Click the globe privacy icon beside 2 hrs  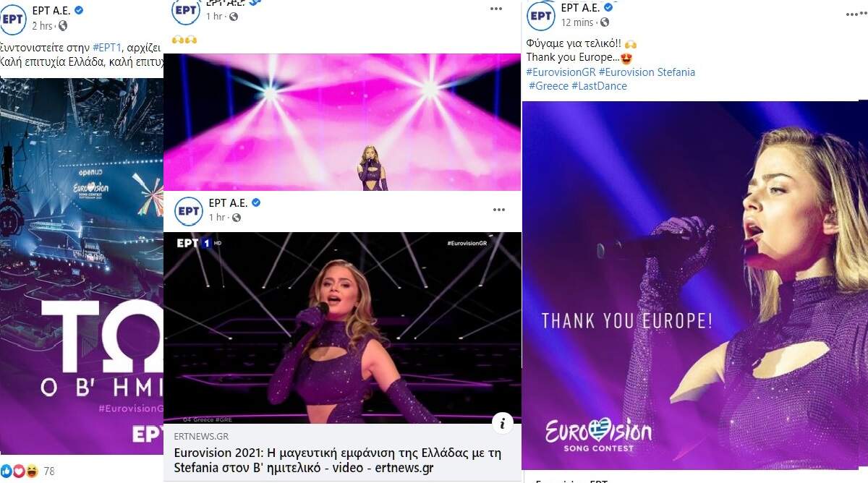[63, 26]
